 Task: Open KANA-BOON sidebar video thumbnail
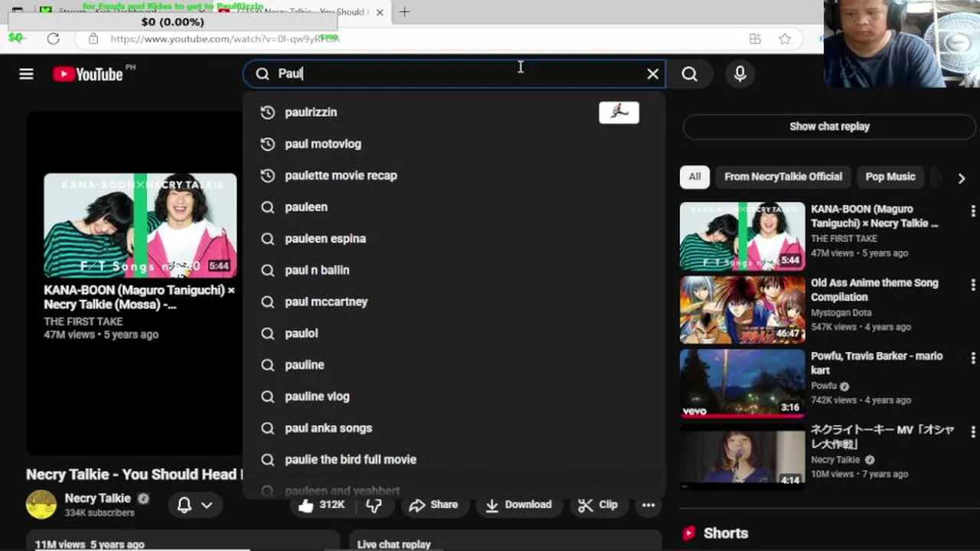743,236
